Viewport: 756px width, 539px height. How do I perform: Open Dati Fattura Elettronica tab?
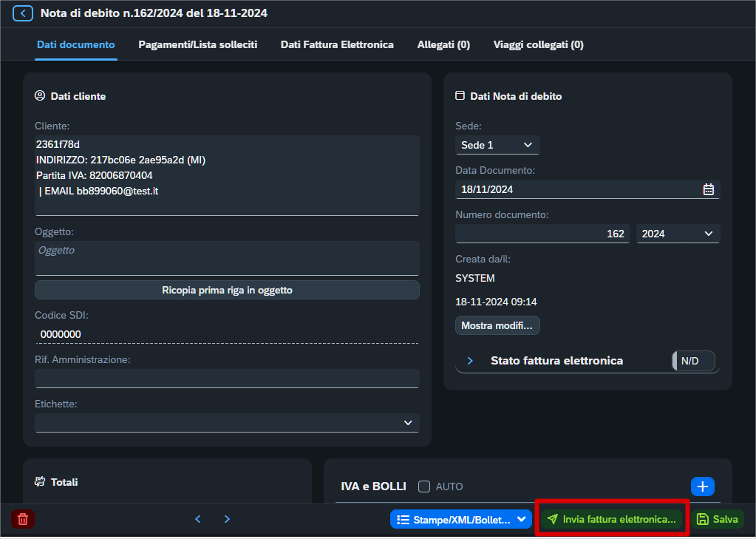coord(337,45)
